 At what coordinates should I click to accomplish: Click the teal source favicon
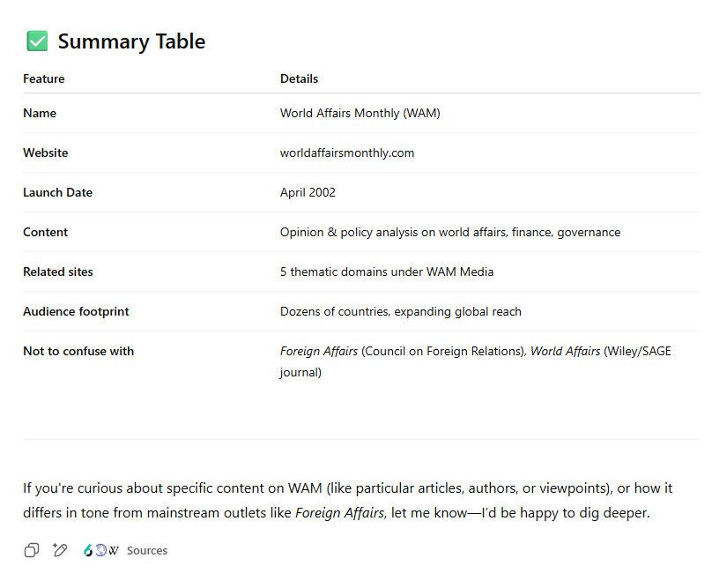pos(88,550)
